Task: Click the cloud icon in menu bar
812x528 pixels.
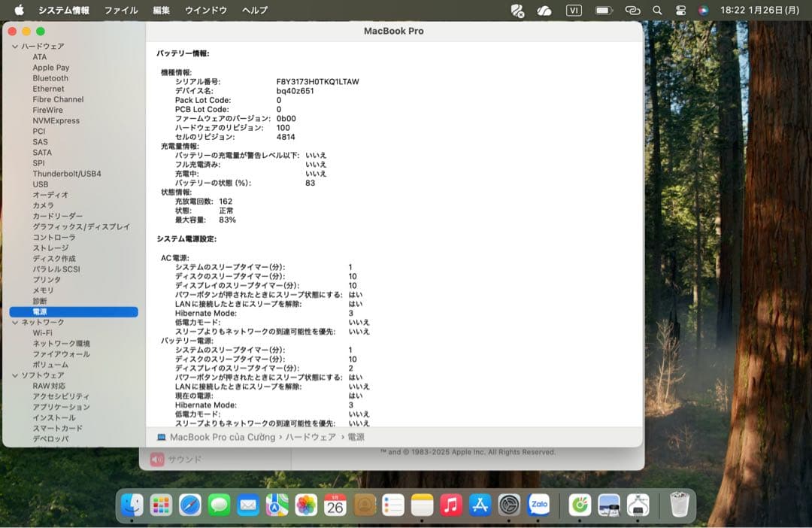Action: pyautogui.click(x=544, y=10)
